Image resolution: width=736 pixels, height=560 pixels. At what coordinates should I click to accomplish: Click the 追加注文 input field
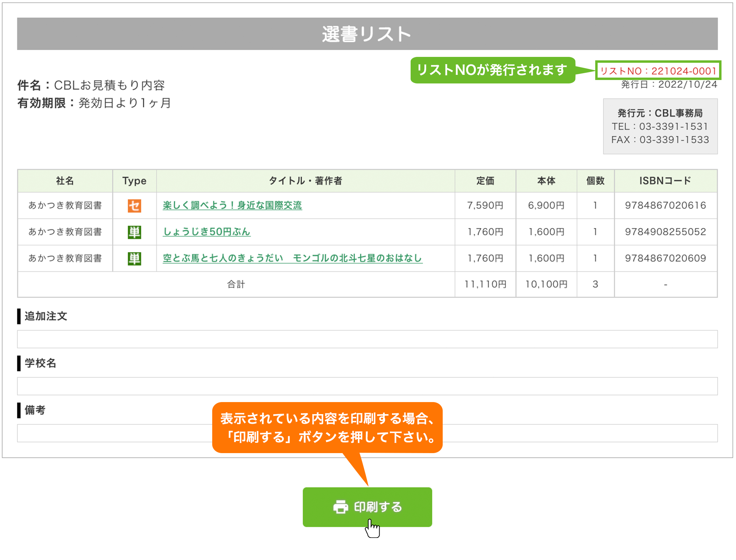367,339
